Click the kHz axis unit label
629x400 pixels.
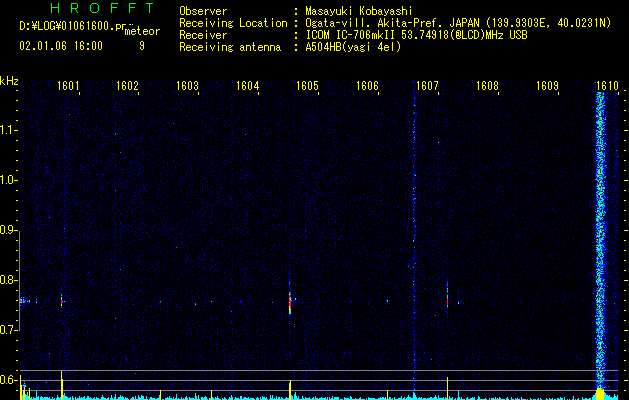9,81
